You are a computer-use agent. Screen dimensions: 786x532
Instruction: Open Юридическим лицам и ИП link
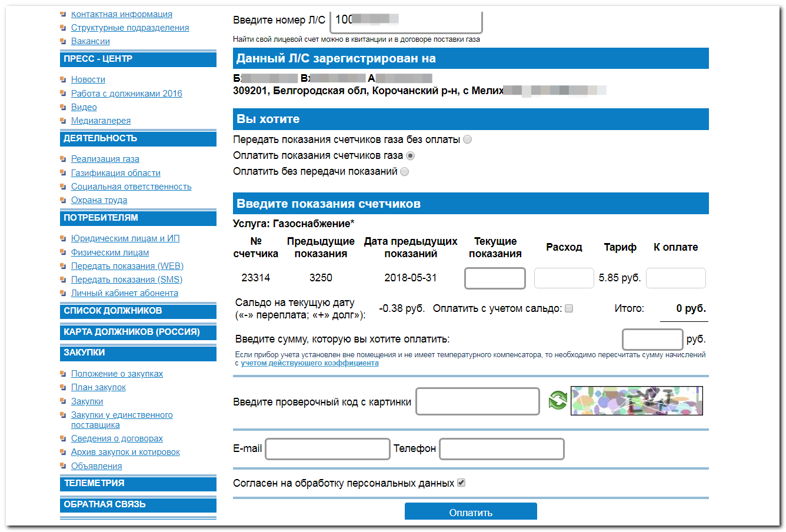tap(125, 238)
